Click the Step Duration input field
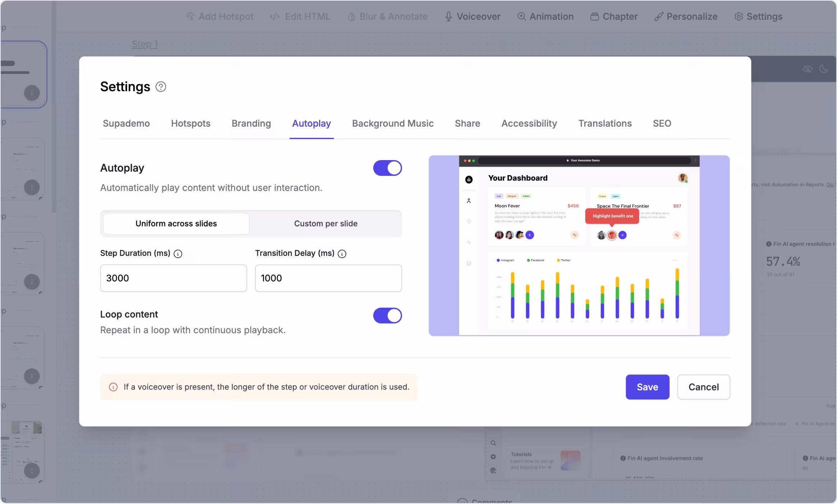837x504 pixels. point(174,278)
